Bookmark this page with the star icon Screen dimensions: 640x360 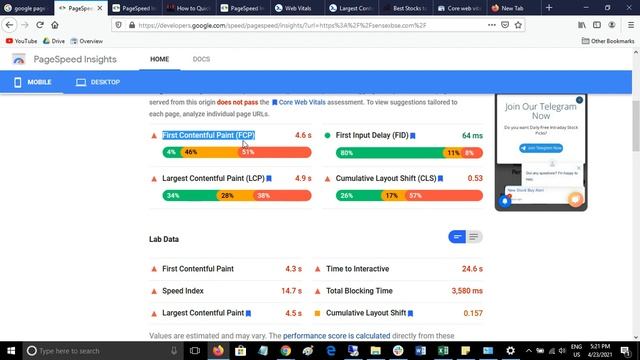coord(518,25)
